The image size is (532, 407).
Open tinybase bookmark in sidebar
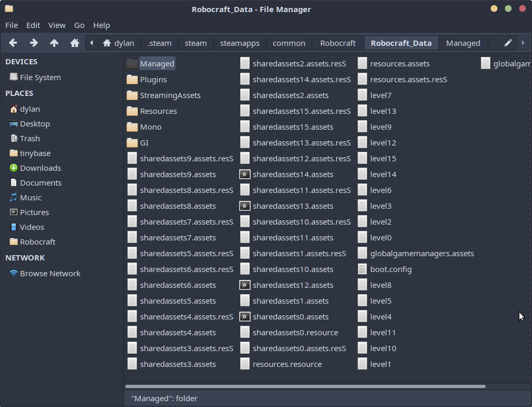click(x=30, y=153)
